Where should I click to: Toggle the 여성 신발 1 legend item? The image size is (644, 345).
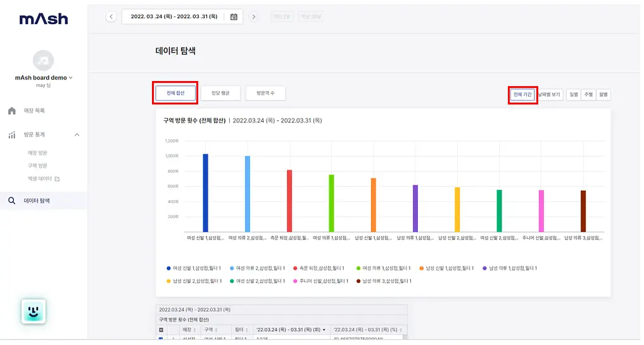pos(194,268)
